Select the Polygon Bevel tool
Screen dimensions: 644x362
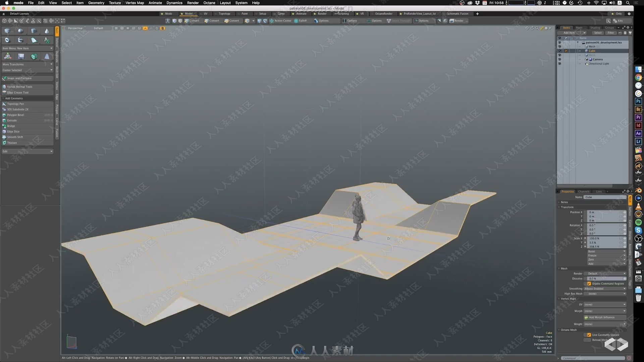[x=15, y=115]
